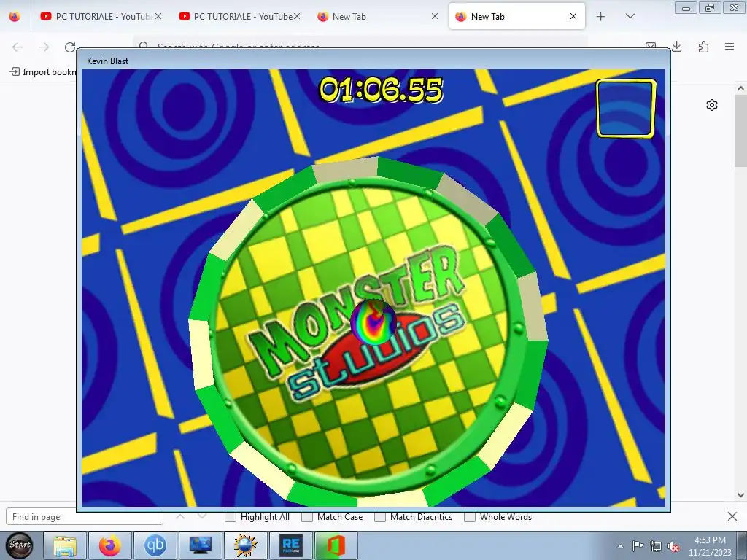This screenshot has height=560, width=747.
Task: Open Firefox from the taskbar
Action: [110, 545]
